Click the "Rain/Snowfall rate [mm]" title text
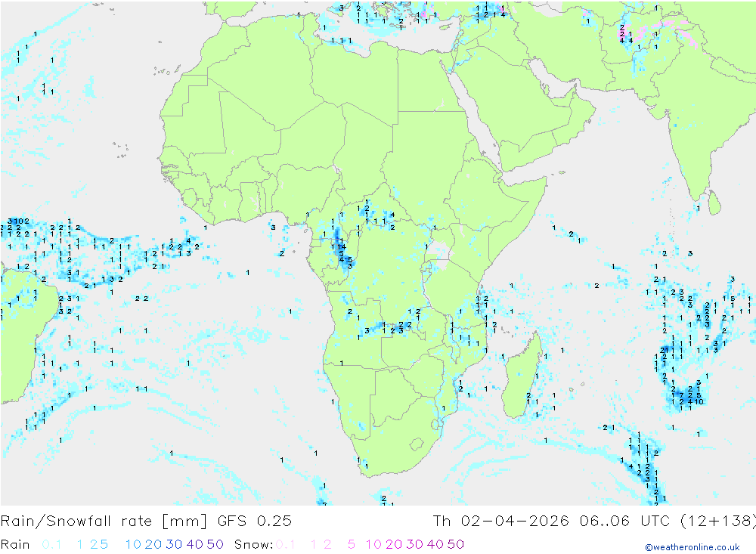Viewport: 756px width, 554px height. [104, 522]
